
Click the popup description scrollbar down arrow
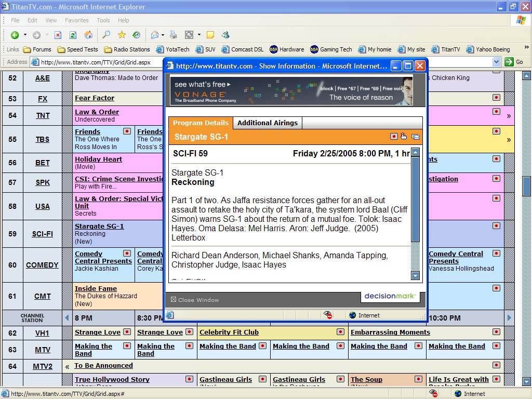[x=415, y=275]
